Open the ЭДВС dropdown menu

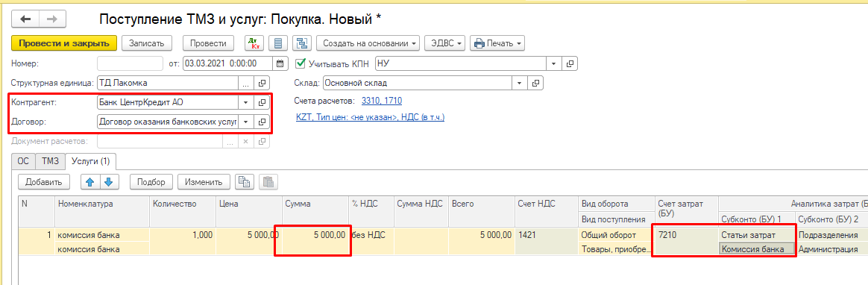point(445,43)
